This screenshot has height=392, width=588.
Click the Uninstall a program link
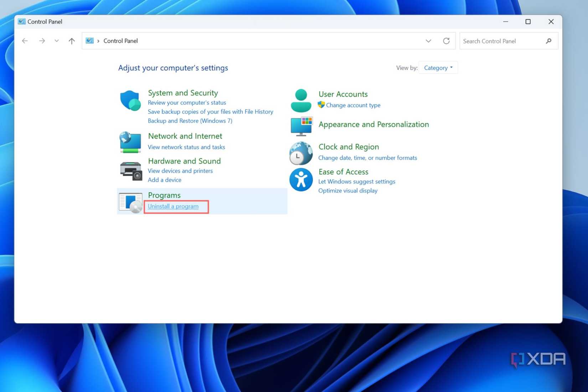coord(173,206)
